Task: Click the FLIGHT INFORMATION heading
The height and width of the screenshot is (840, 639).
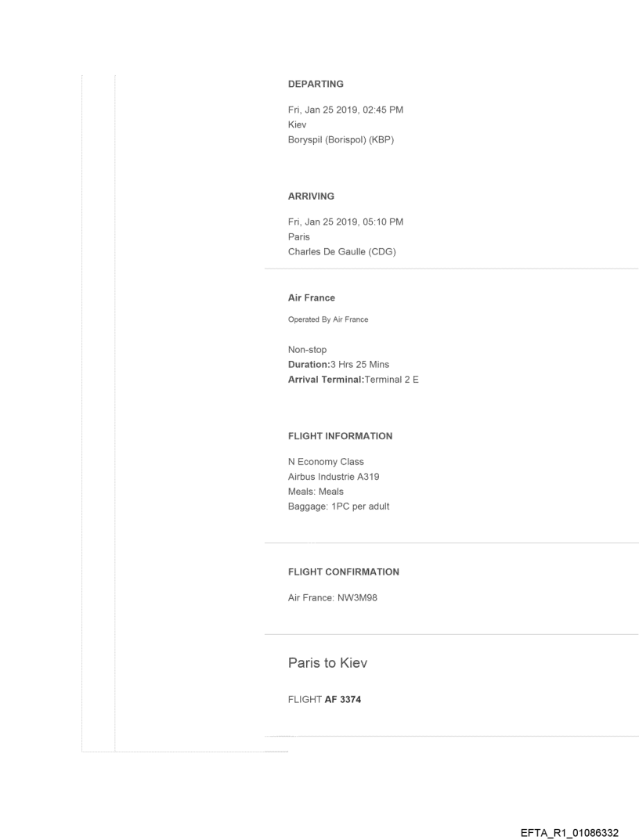Action: pos(340,435)
